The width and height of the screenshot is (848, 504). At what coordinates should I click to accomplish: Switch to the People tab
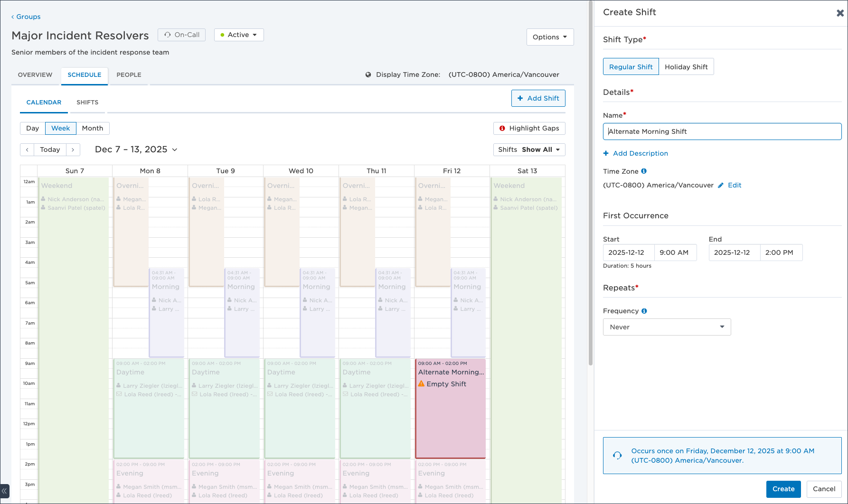click(x=129, y=75)
